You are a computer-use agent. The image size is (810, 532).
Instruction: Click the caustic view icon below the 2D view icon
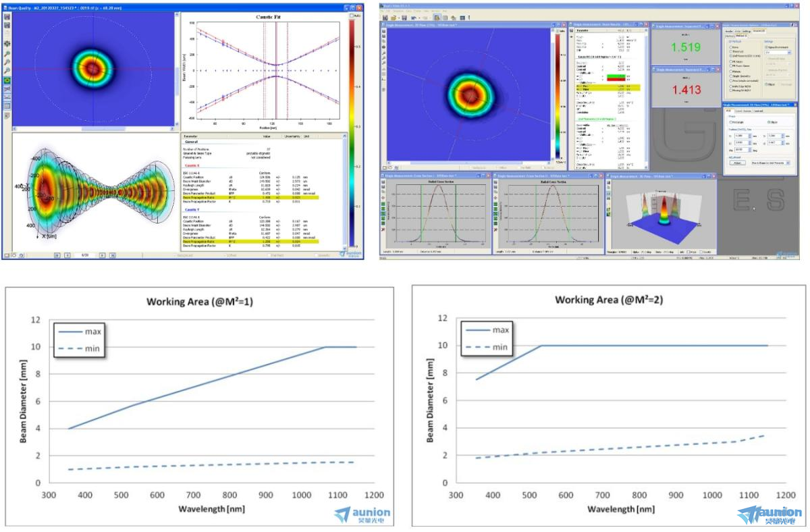coord(7,88)
